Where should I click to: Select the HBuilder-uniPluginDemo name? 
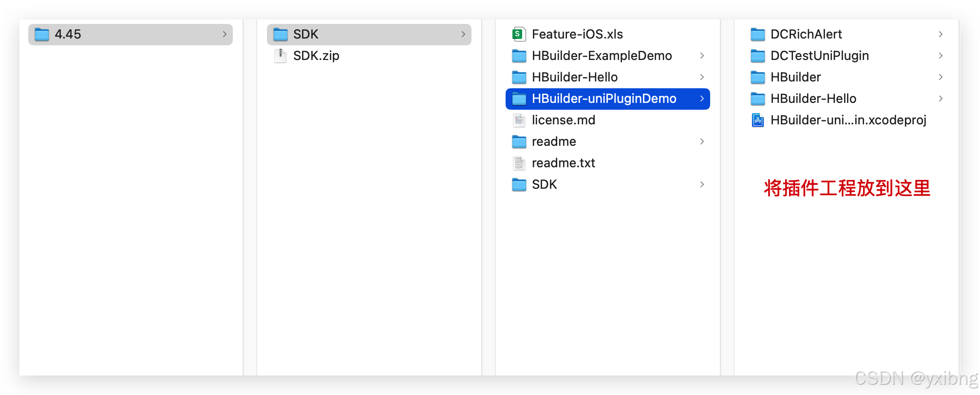pos(604,99)
